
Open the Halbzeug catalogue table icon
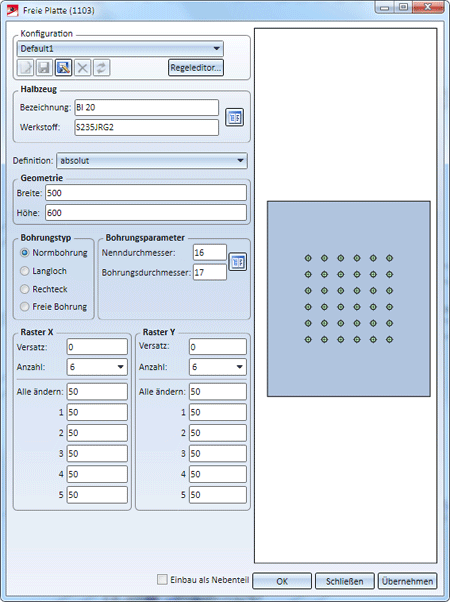tap(234, 117)
